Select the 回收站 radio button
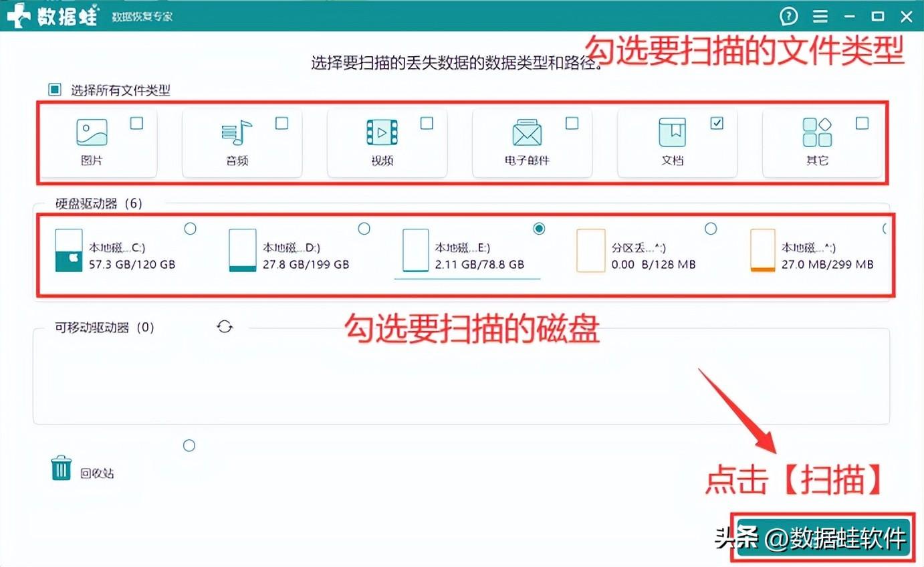The image size is (924, 567). (189, 445)
